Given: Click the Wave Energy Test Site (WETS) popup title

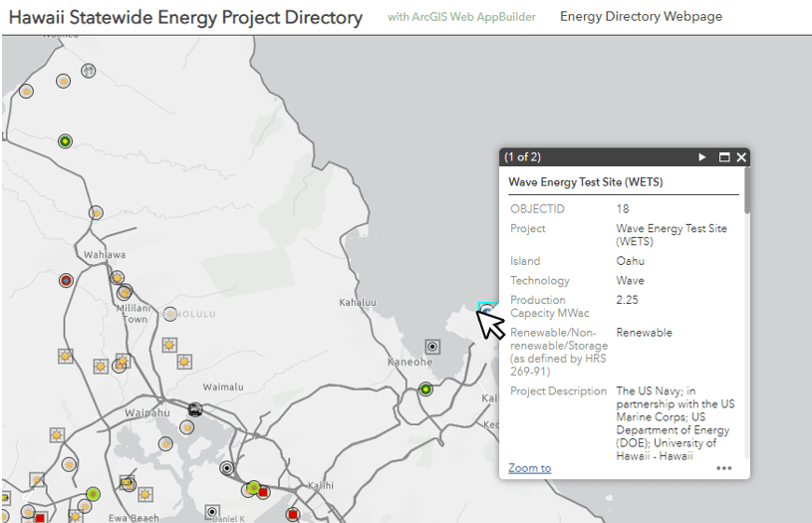Looking at the screenshot, I should [x=585, y=182].
